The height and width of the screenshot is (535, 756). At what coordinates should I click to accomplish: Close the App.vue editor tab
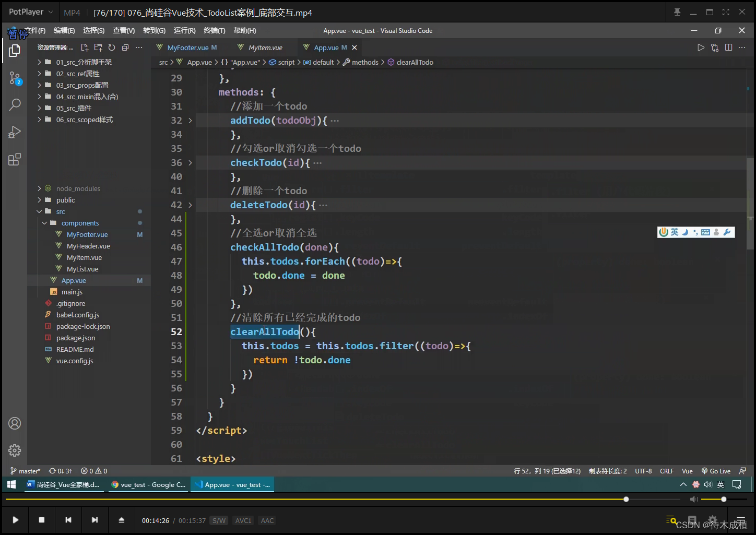(x=355, y=47)
